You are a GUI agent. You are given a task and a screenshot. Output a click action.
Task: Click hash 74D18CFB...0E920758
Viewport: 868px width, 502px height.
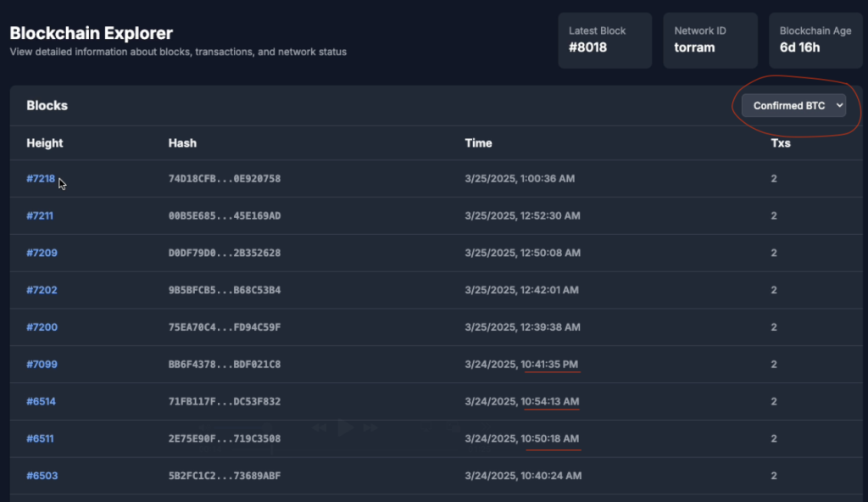point(224,178)
